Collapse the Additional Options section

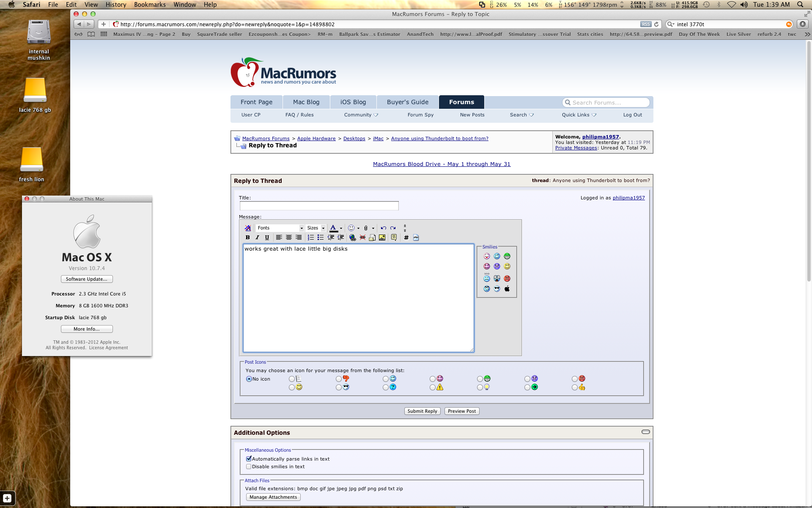pyautogui.click(x=645, y=432)
